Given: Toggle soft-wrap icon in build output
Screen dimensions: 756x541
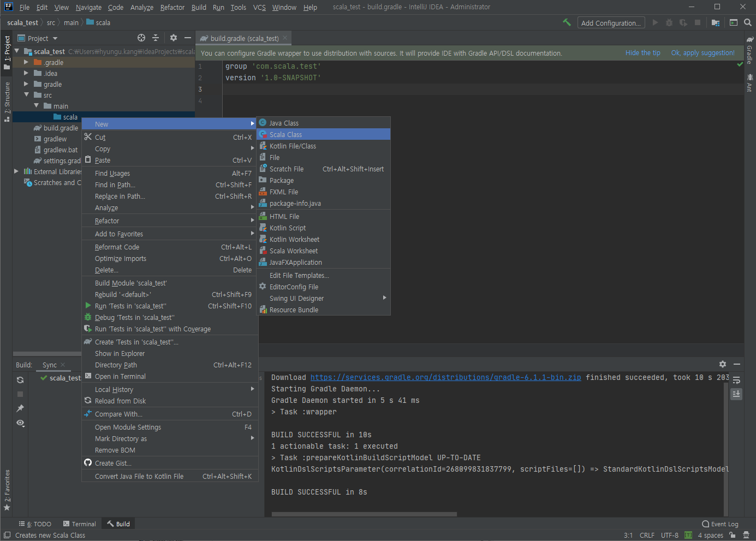Looking at the screenshot, I should tap(736, 380).
